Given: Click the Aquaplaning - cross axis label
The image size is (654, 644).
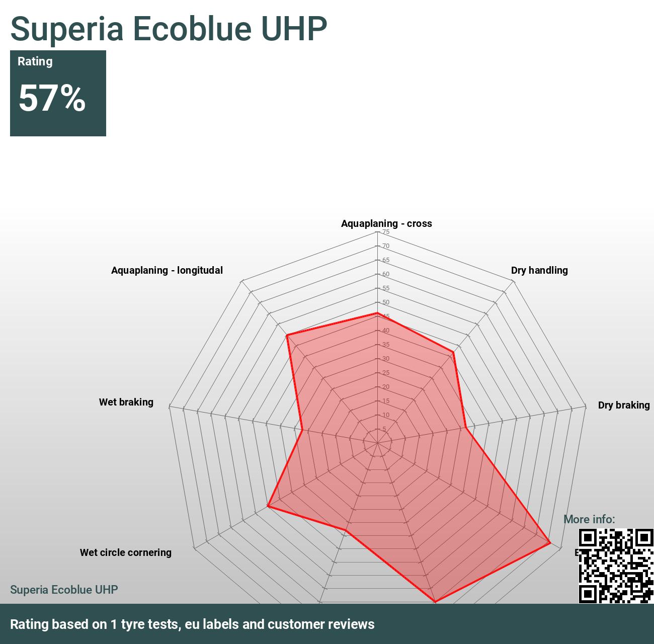Looking at the screenshot, I should coord(386,223).
